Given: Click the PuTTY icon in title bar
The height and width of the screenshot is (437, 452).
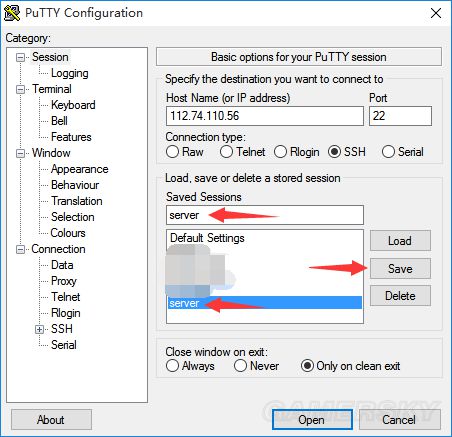Looking at the screenshot, I should click(12, 13).
